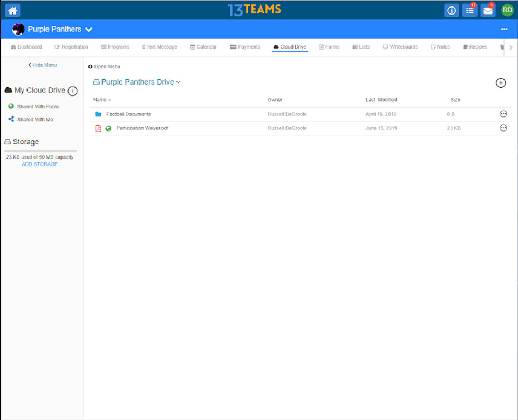Go to the home page icon
518x420 pixels.
12,10
